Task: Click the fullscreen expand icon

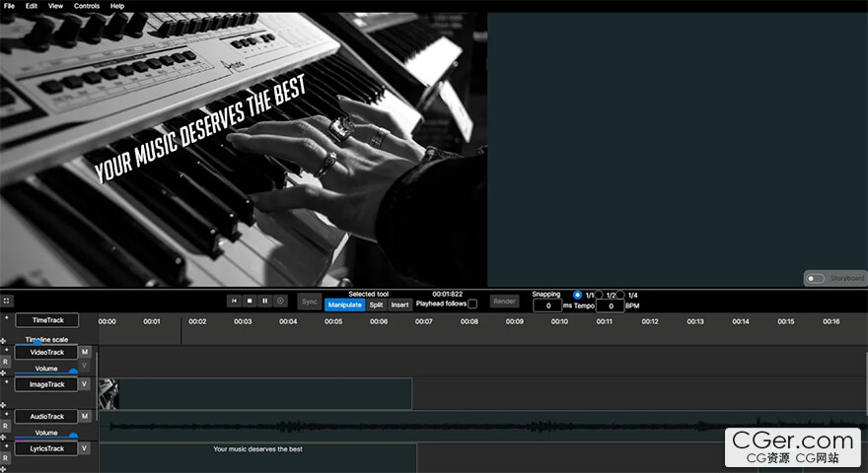Action: point(6,301)
